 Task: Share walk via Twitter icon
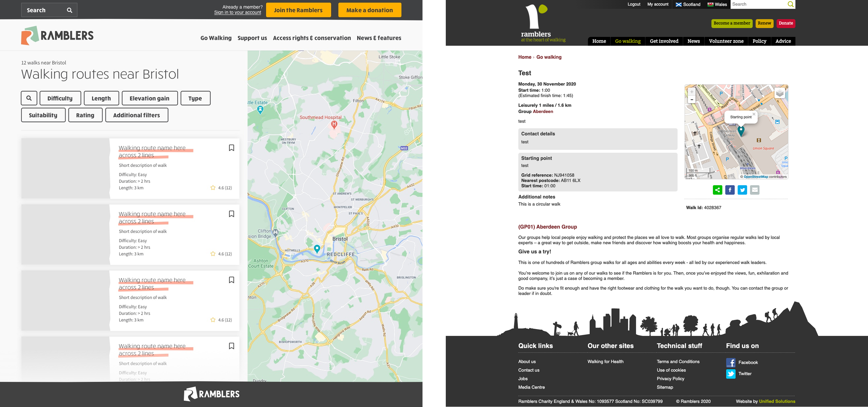[742, 190]
